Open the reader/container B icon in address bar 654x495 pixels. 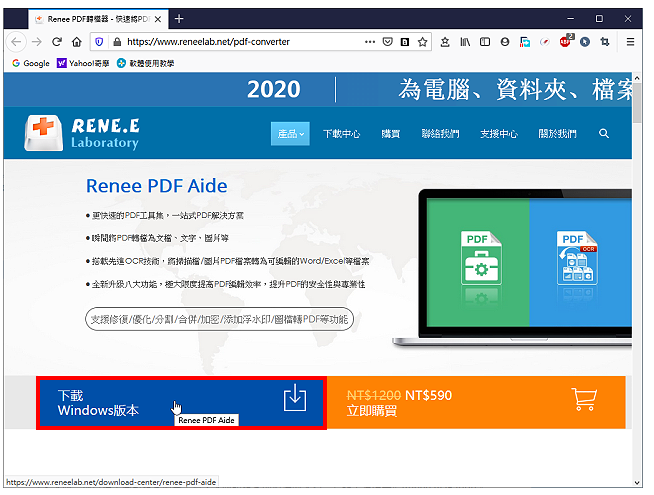(x=405, y=42)
